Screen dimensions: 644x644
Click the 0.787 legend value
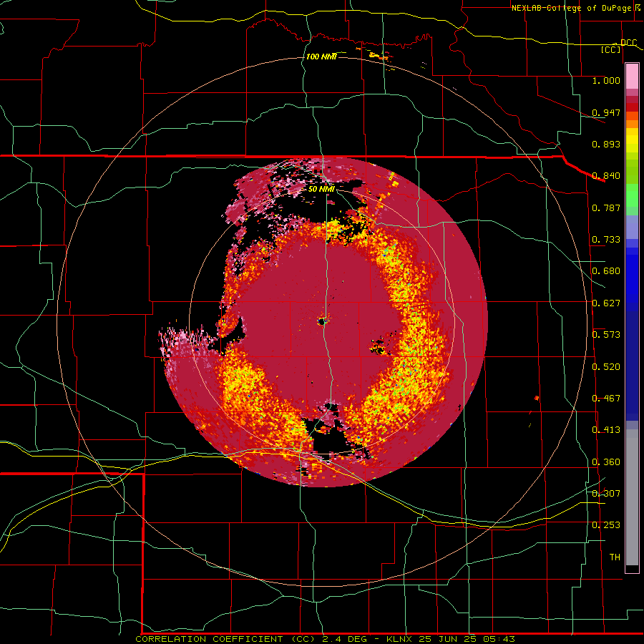point(606,208)
